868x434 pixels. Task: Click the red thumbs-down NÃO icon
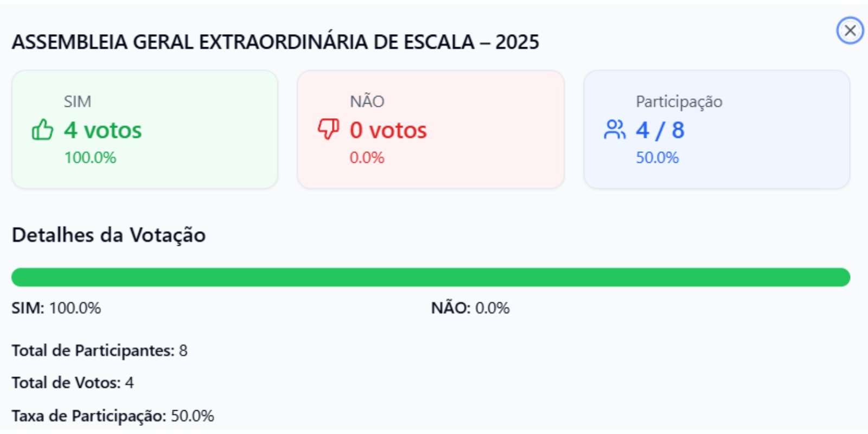click(328, 130)
